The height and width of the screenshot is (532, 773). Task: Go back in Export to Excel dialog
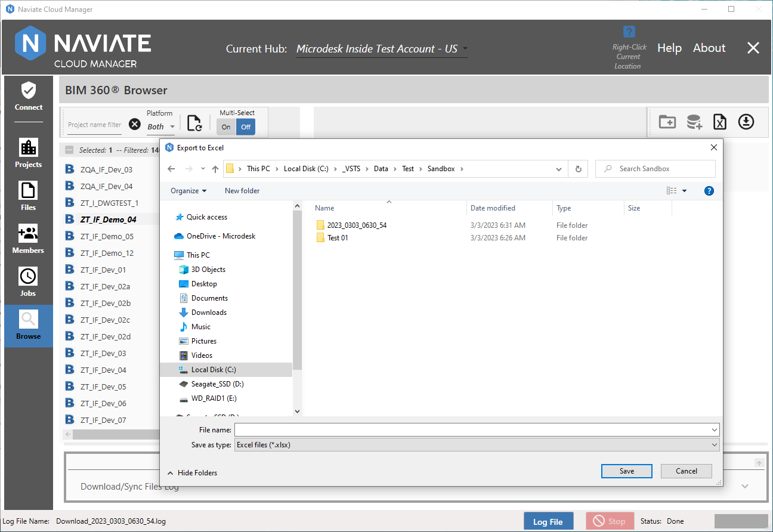point(171,169)
